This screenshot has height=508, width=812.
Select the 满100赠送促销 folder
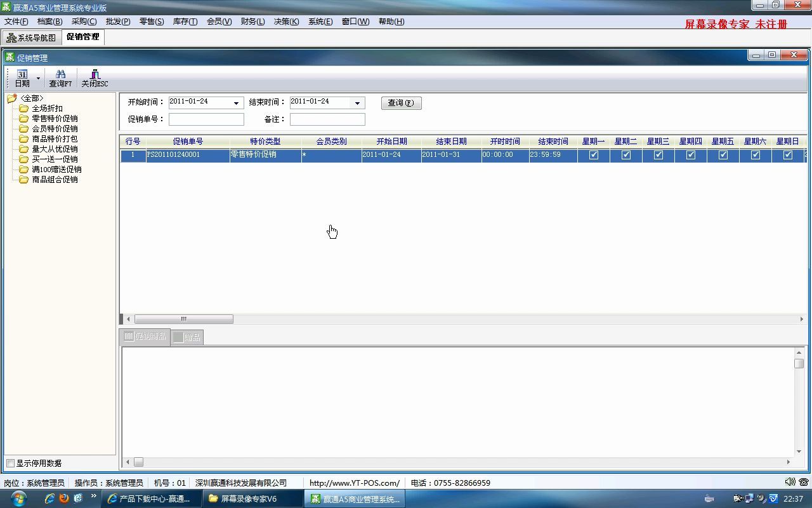tap(50, 170)
